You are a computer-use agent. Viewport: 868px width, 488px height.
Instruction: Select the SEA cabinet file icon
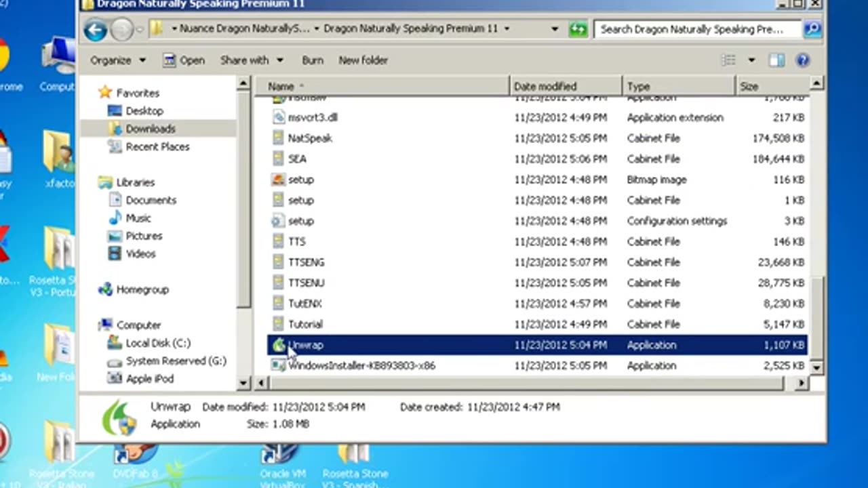pos(278,159)
